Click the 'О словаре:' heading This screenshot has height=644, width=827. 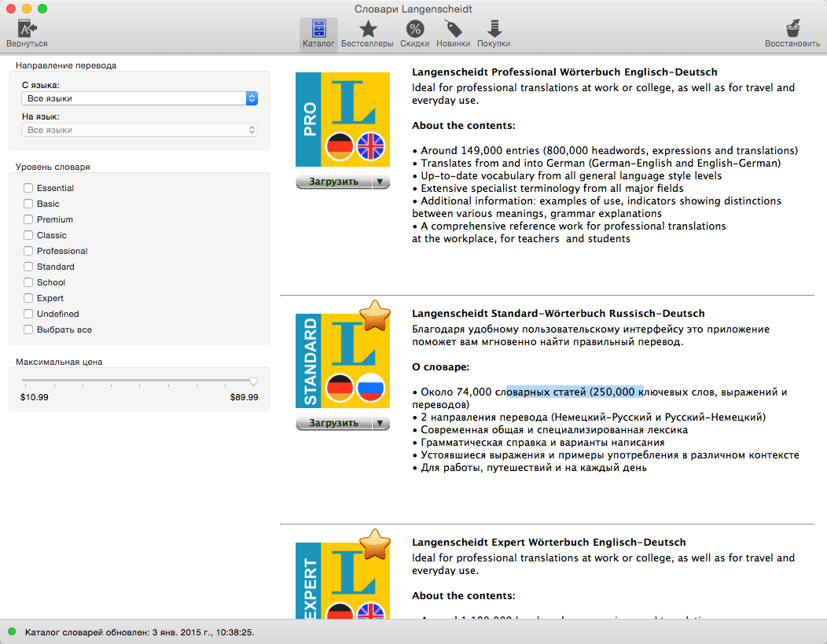441,367
